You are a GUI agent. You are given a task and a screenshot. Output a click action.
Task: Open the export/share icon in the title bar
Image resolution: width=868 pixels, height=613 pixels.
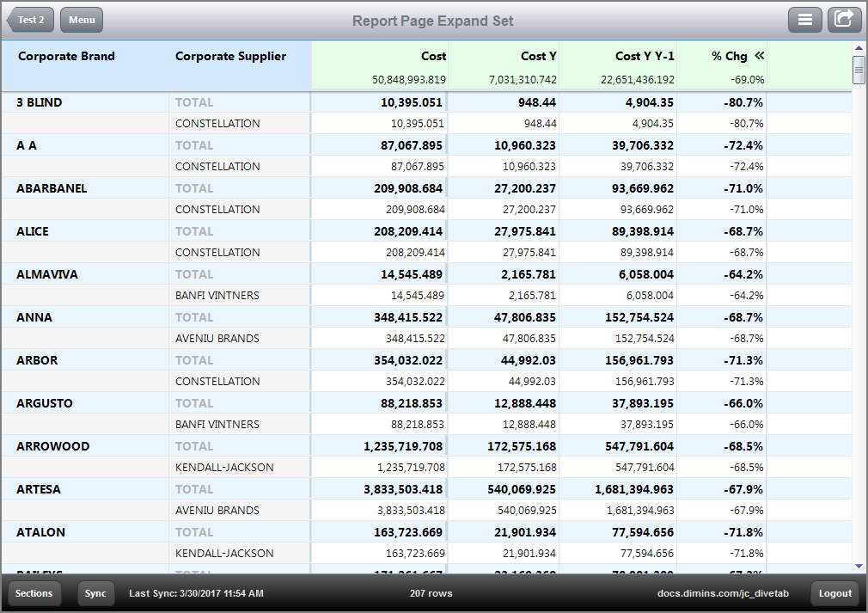[x=844, y=19]
